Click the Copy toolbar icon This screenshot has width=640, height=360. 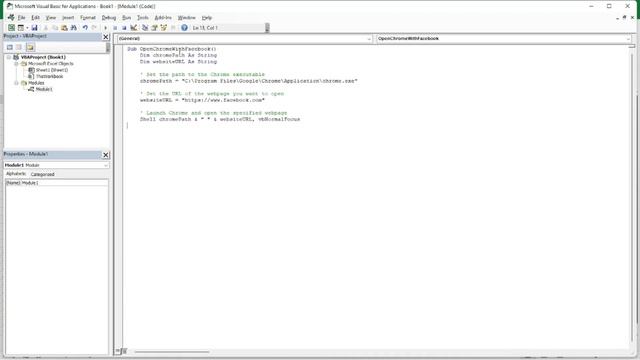click(55, 28)
